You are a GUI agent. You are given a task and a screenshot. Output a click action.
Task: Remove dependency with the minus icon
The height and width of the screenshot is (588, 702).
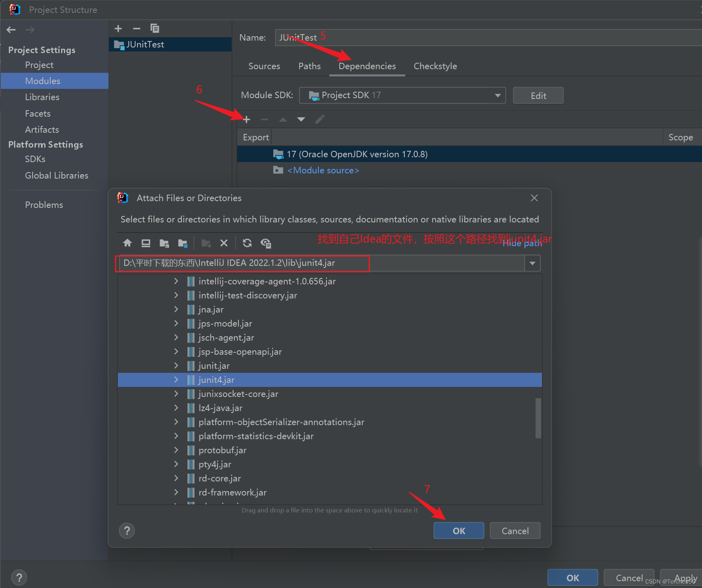point(264,119)
